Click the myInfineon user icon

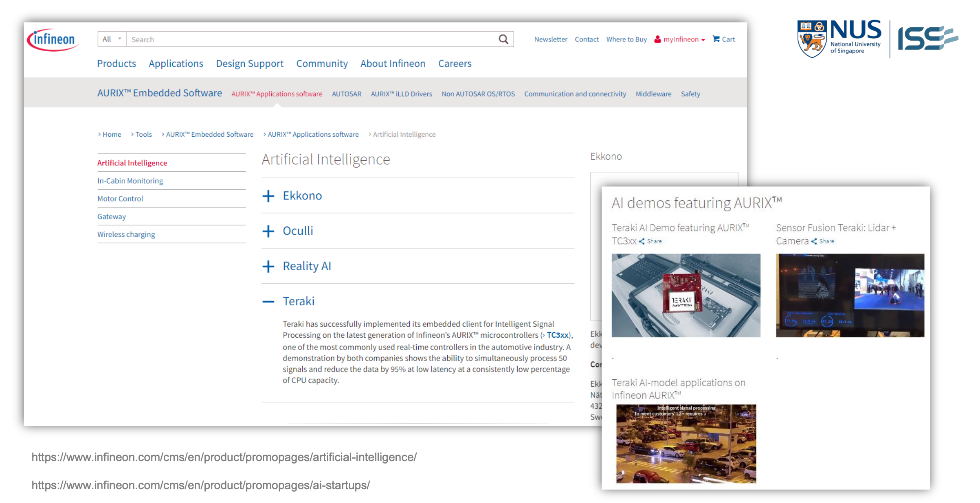coord(657,39)
